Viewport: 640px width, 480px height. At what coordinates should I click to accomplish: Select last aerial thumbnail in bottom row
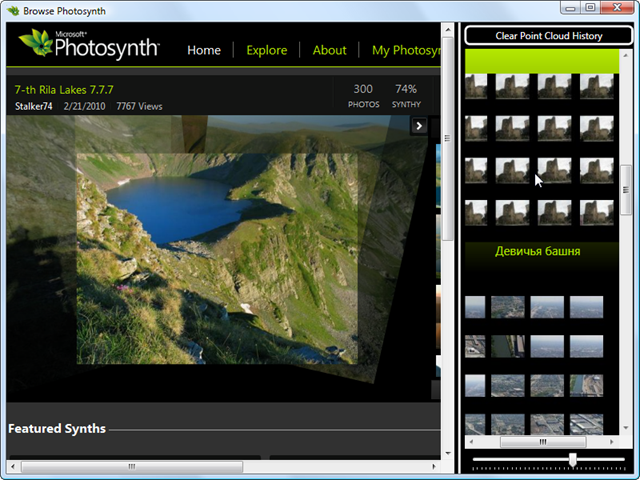[x=586, y=424]
